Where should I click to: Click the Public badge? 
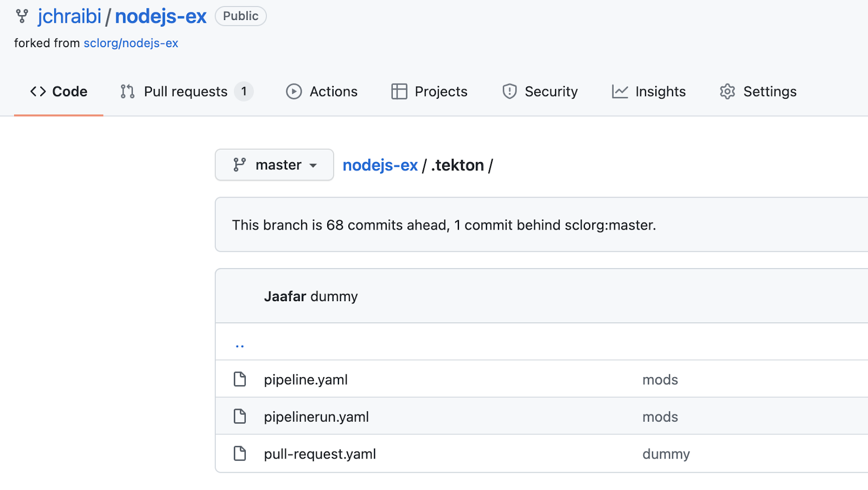click(x=240, y=16)
